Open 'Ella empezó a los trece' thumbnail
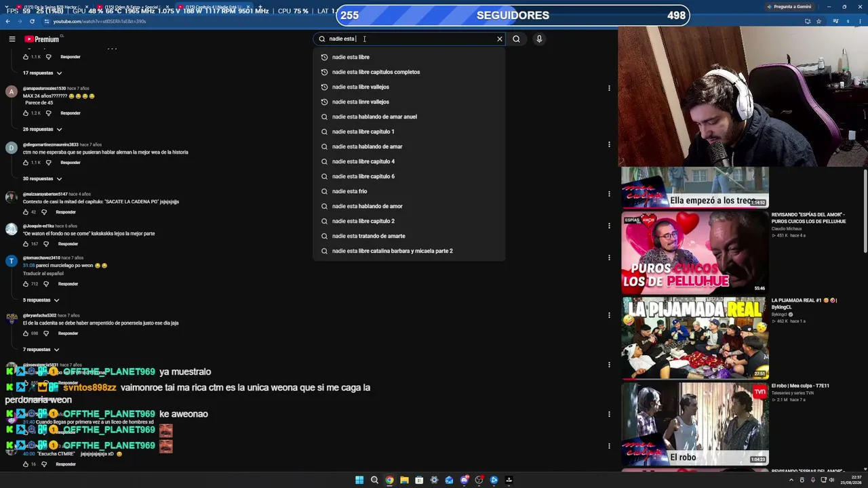868x488 pixels. (x=695, y=186)
